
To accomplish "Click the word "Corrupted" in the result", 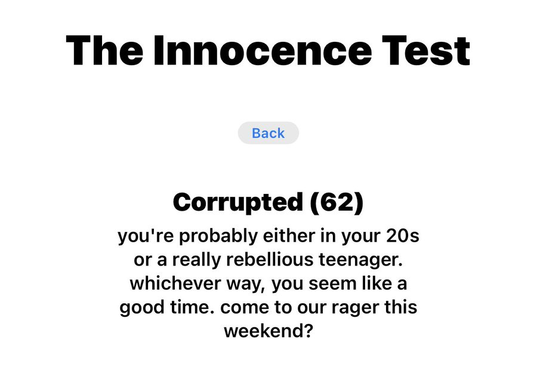I will (237, 203).
